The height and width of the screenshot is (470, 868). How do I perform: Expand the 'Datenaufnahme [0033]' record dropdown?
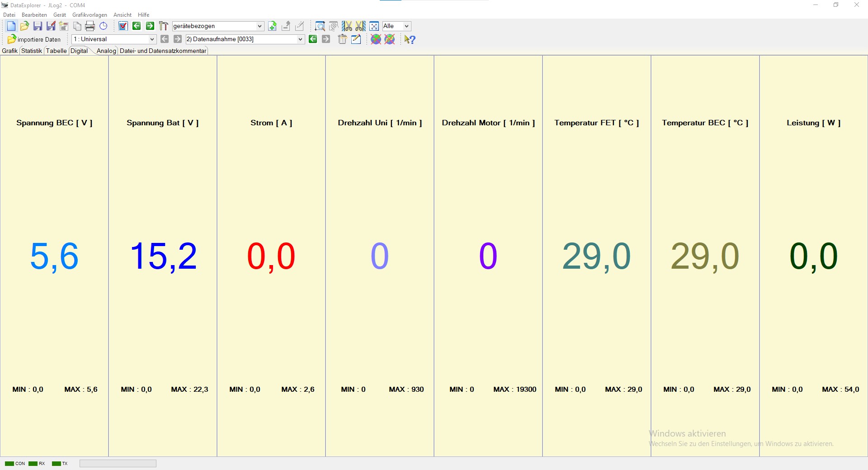click(x=300, y=39)
